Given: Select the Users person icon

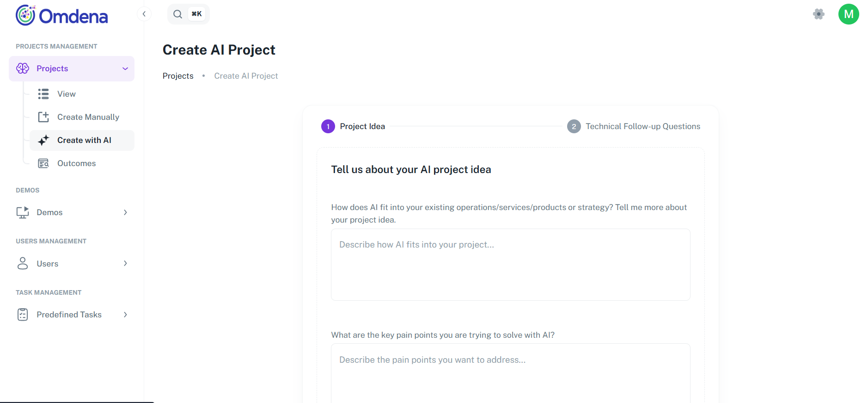Looking at the screenshot, I should (22, 263).
